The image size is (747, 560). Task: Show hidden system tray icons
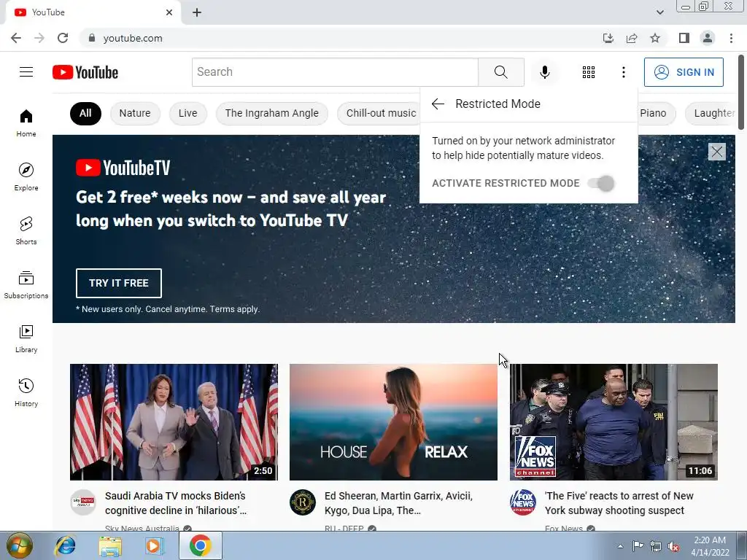coord(620,546)
